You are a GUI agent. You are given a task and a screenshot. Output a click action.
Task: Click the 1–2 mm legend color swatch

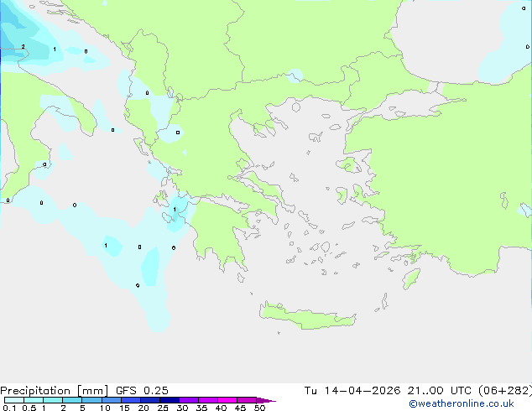(x=53, y=400)
